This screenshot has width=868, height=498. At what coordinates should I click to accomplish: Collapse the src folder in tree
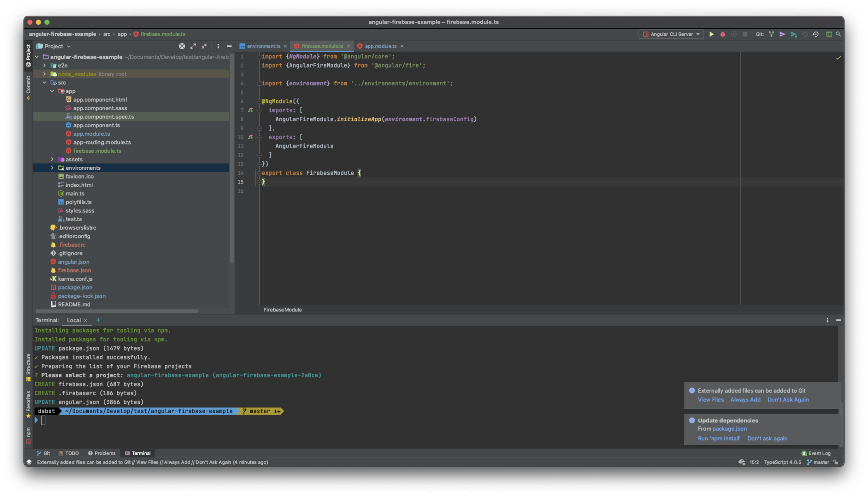tap(44, 82)
